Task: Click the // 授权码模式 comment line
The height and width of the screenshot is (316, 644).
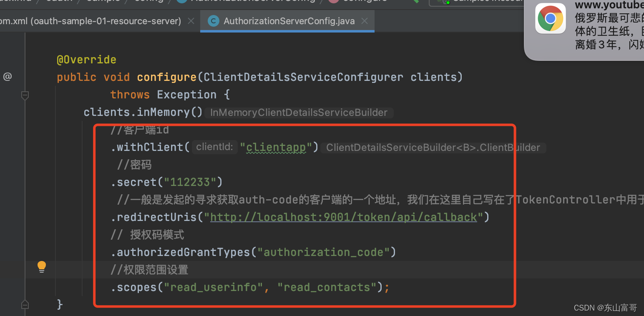Action: pos(147,235)
